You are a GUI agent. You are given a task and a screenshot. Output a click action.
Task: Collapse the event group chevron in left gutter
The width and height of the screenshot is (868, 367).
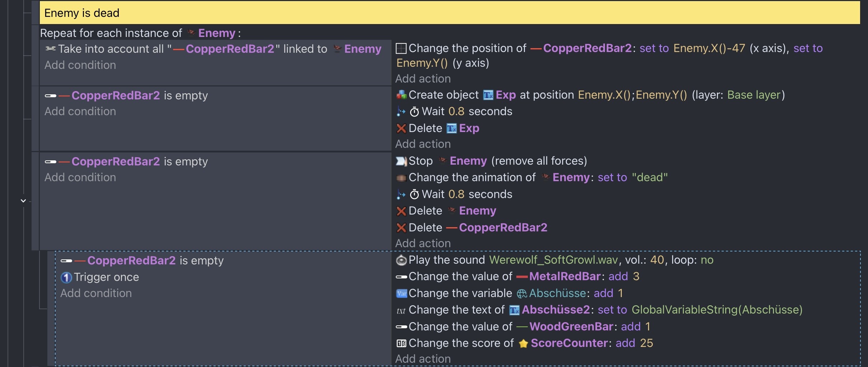coord(23,201)
